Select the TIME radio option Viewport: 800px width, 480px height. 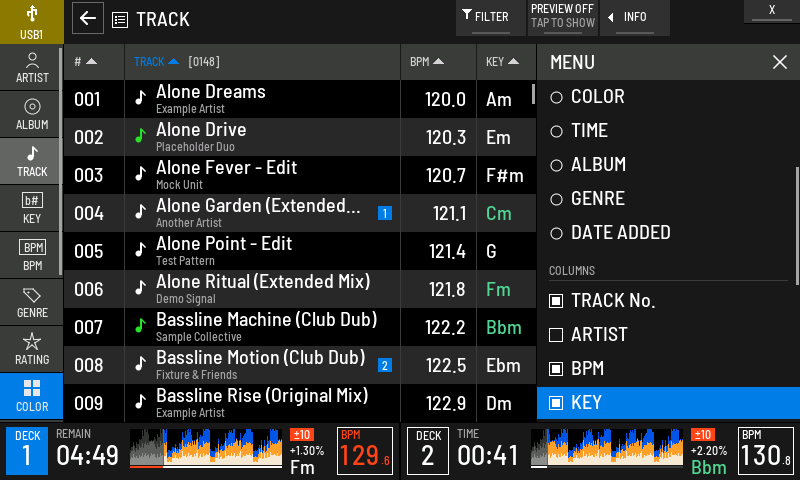pos(557,131)
